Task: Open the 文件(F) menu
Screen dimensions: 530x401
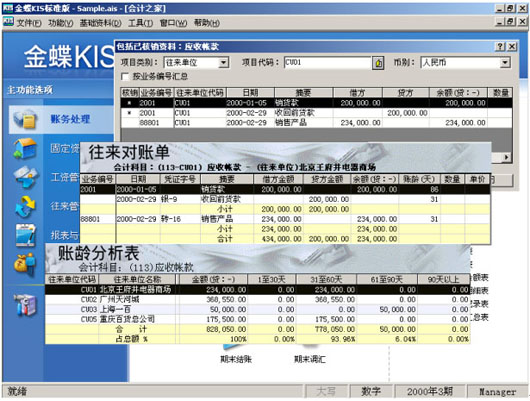Action: click(x=29, y=23)
